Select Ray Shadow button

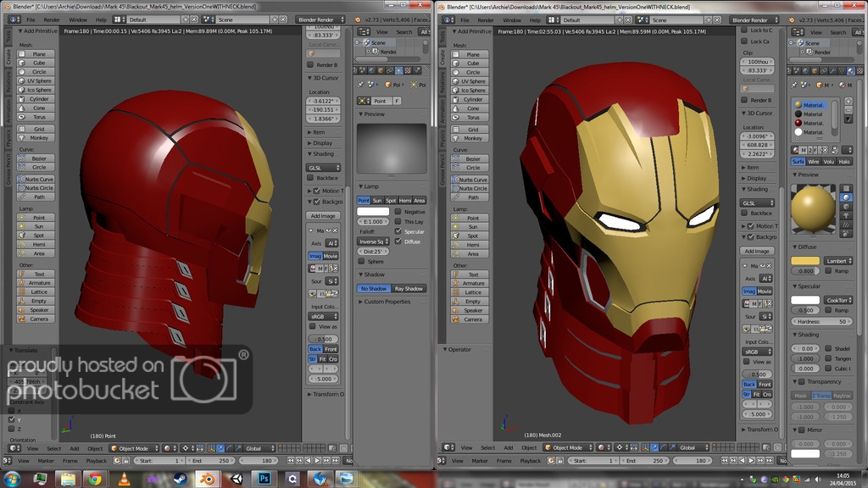pyautogui.click(x=409, y=288)
